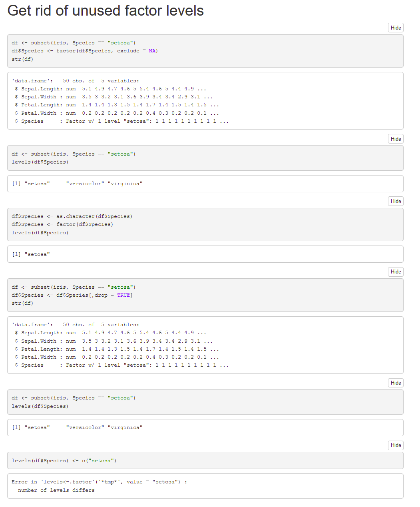Hide the code chunk using exclude = NA
Screen dimensions: 420x507
395,28
